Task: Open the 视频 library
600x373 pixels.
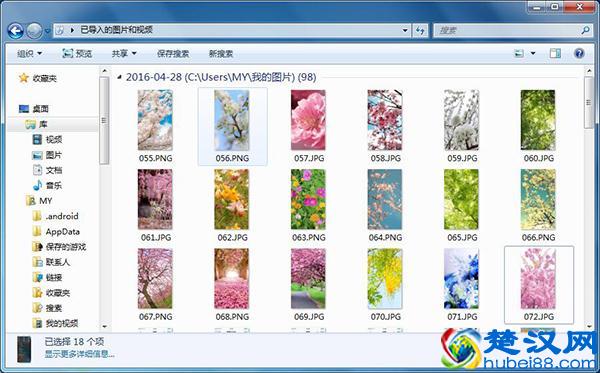Action: coord(47,140)
